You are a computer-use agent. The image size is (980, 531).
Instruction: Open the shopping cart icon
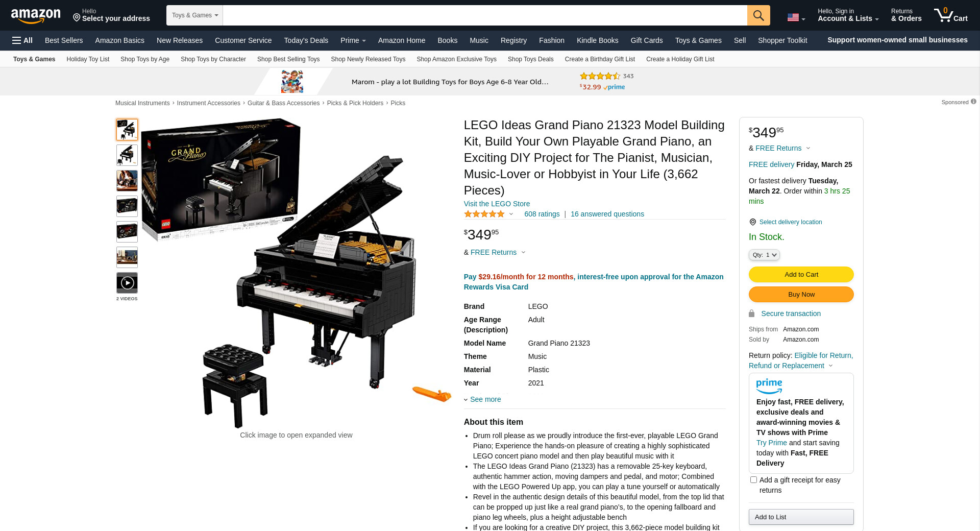pyautogui.click(x=950, y=15)
